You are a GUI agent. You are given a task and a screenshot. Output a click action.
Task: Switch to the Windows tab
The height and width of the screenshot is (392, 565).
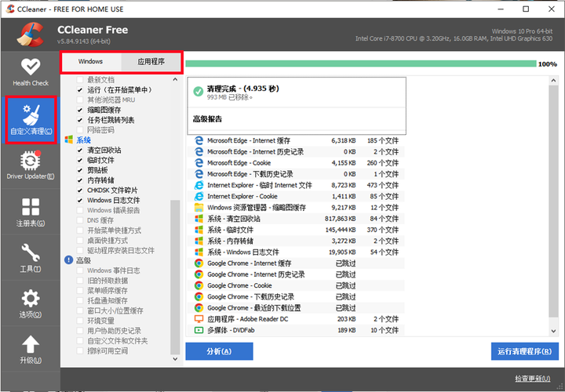click(x=91, y=62)
